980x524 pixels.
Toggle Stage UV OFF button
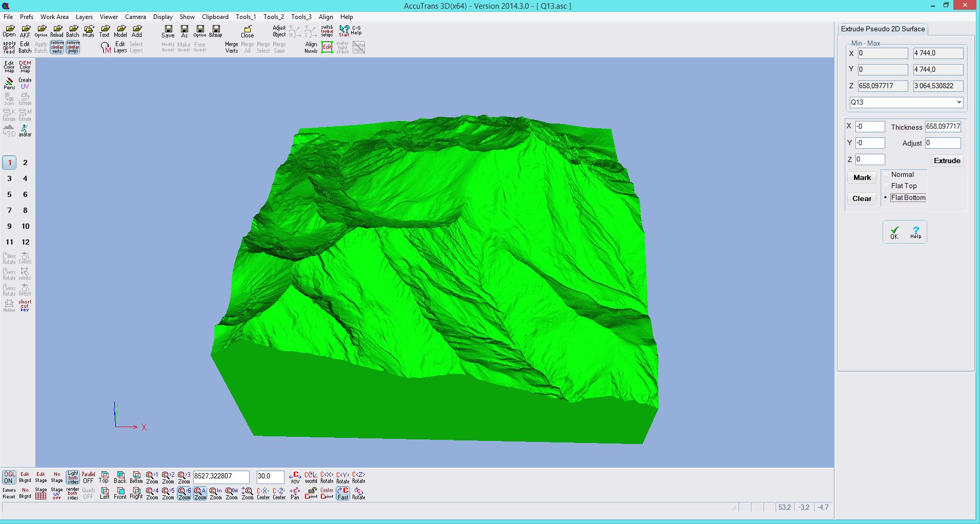point(57,493)
